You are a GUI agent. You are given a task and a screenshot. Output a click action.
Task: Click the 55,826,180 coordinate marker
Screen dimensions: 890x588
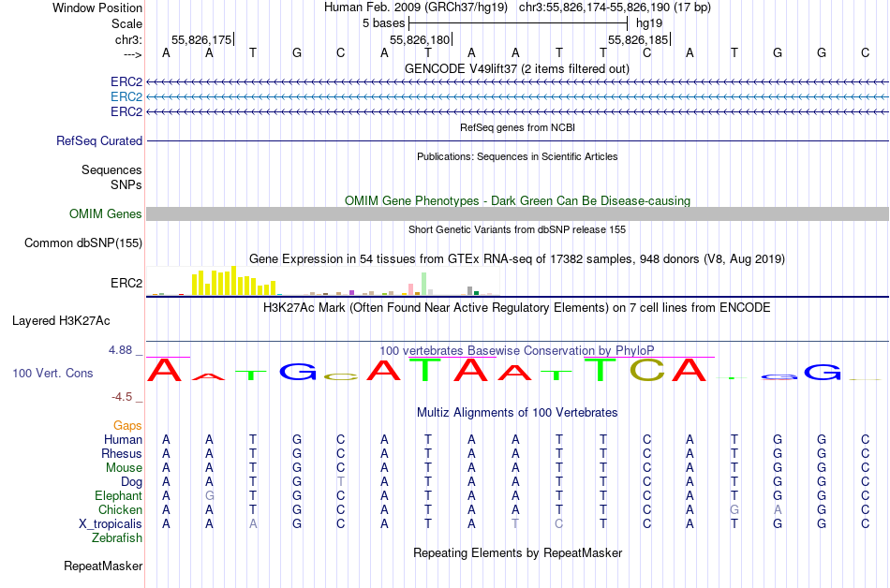420,39
